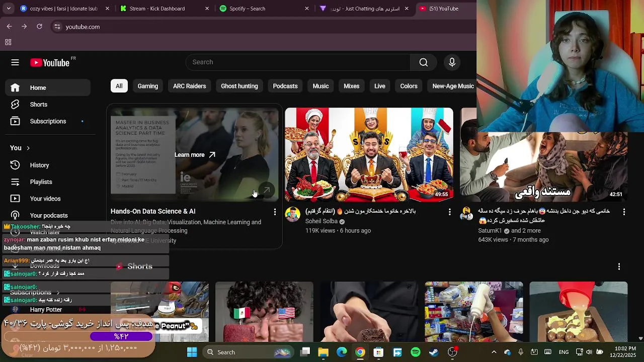Click the volume icon in system tray
Screen dimensions: 644x362
tap(589, 352)
